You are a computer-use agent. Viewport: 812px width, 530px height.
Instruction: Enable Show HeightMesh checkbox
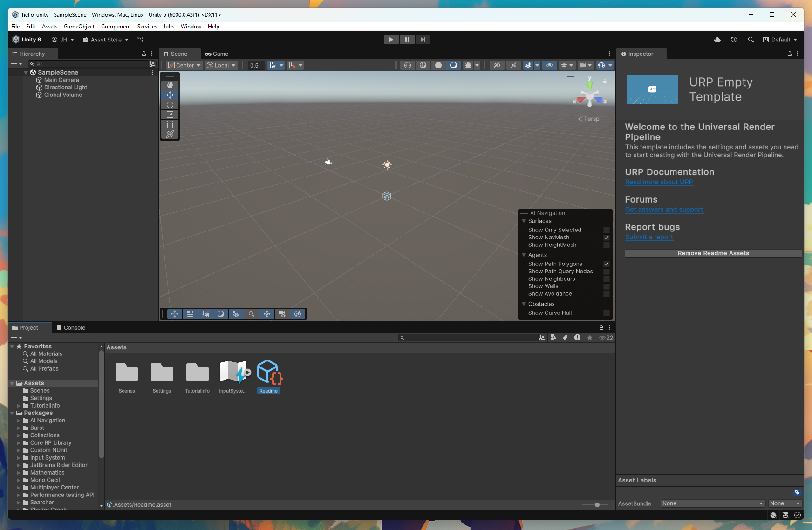[x=607, y=245]
